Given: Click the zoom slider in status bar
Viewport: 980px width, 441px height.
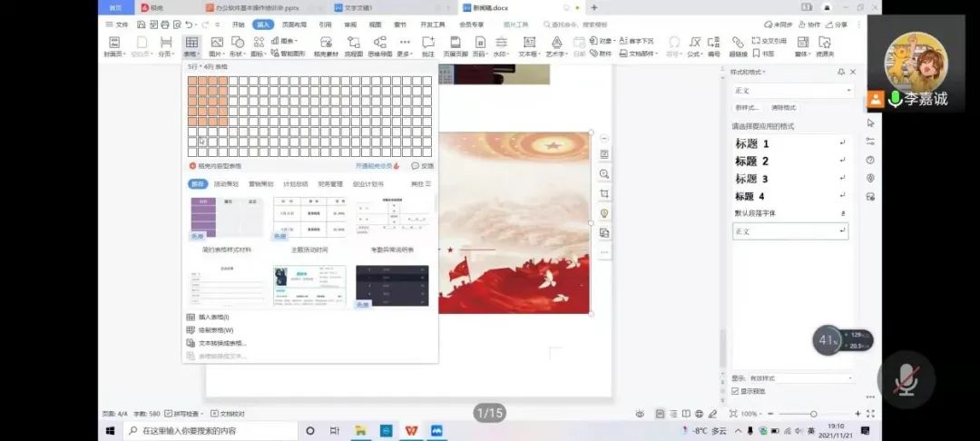Looking at the screenshot, I should pos(813,414).
